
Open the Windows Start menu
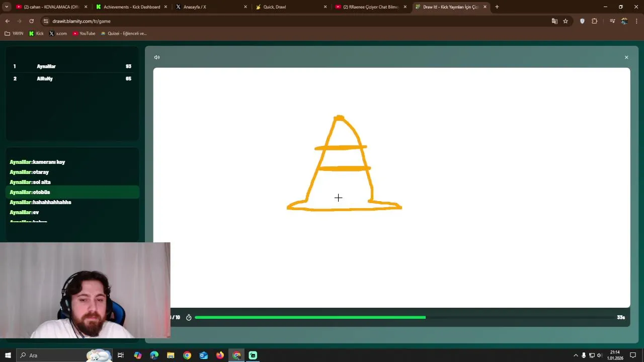click(x=8, y=355)
